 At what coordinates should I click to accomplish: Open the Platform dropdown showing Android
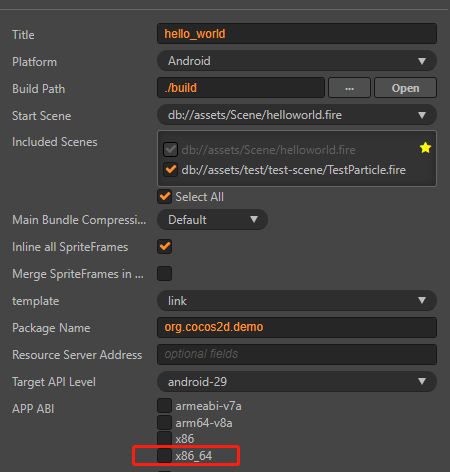pyautogui.click(x=297, y=61)
